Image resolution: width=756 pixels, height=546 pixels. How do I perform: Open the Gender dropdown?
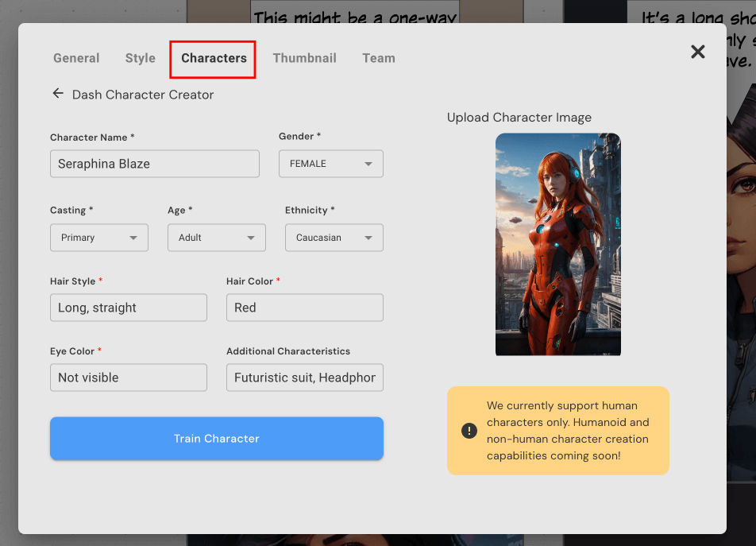tap(330, 164)
